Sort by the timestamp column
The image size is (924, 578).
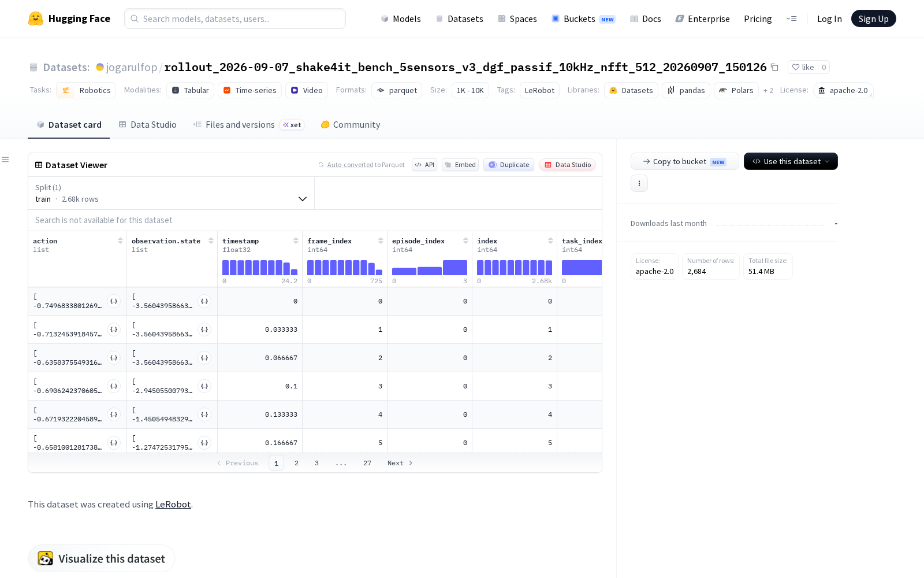coord(296,241)
